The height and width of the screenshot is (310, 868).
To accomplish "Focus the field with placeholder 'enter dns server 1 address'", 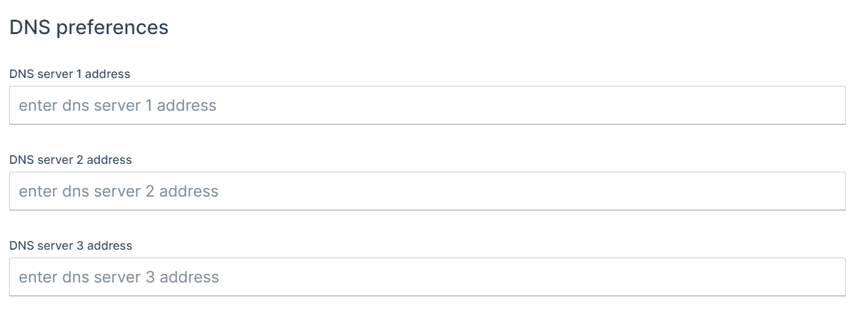I will click(427, 106).
